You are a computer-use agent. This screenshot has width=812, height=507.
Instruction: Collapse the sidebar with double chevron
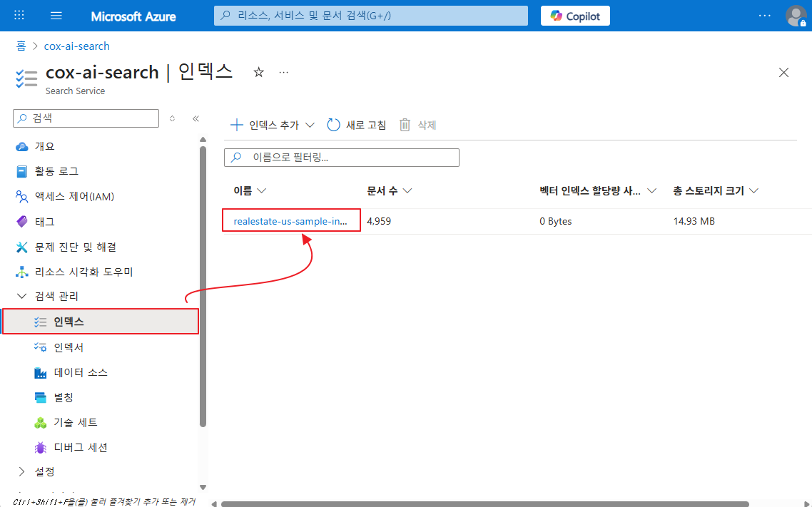pyautogui.click(x=196, y=118)
